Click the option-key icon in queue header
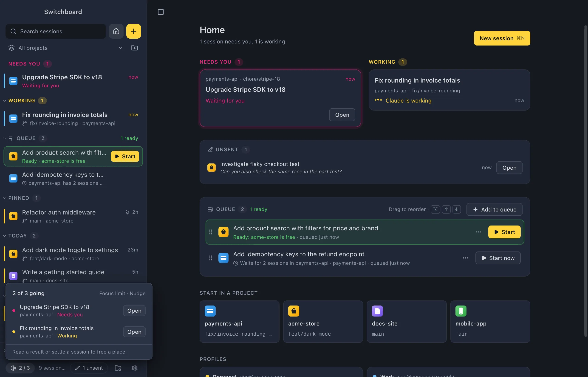Image resolution: width=588 pixels, height=377 pixels. (x=435, y=209)
